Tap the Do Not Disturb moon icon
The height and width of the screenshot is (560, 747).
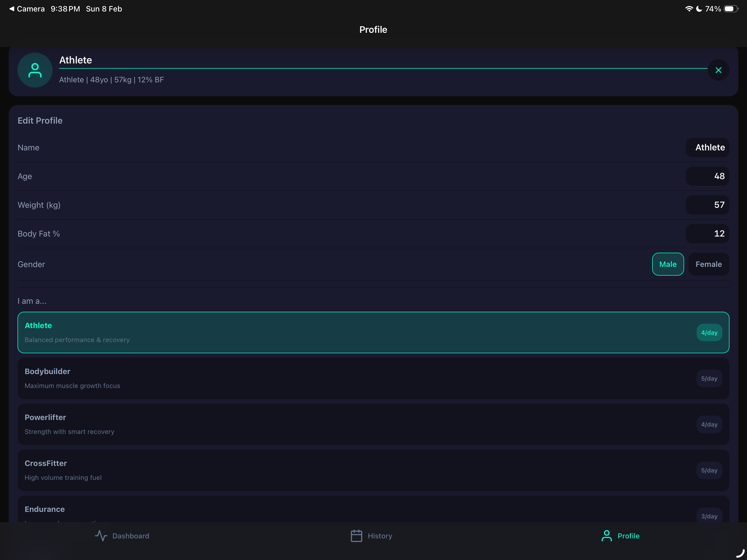pyautogui.click(x=699, y=9)
